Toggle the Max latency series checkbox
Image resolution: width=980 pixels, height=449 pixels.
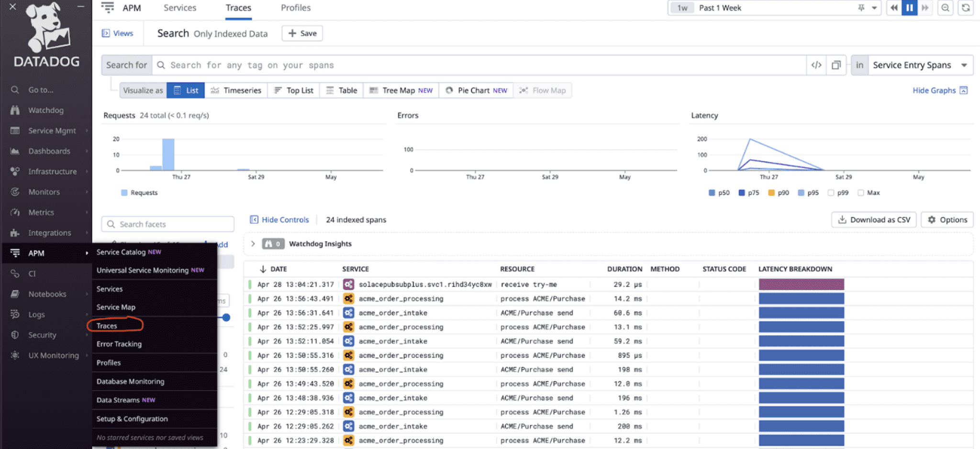(x=859, y=192)
